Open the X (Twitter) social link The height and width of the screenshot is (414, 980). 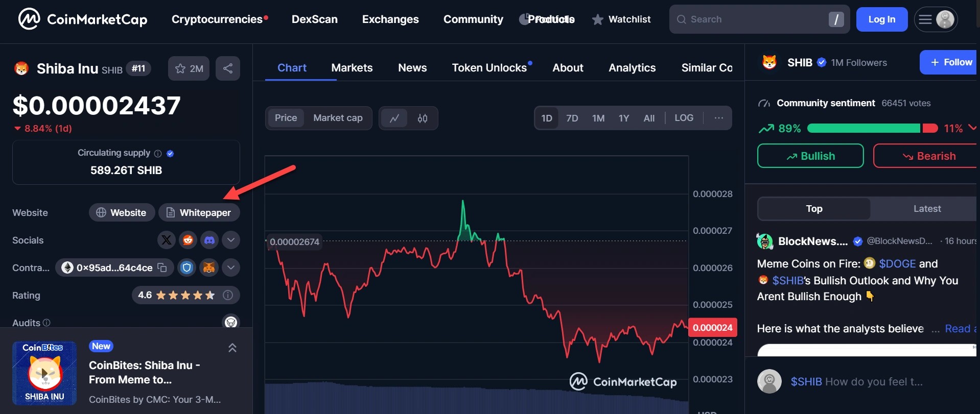tap(166, 240)
